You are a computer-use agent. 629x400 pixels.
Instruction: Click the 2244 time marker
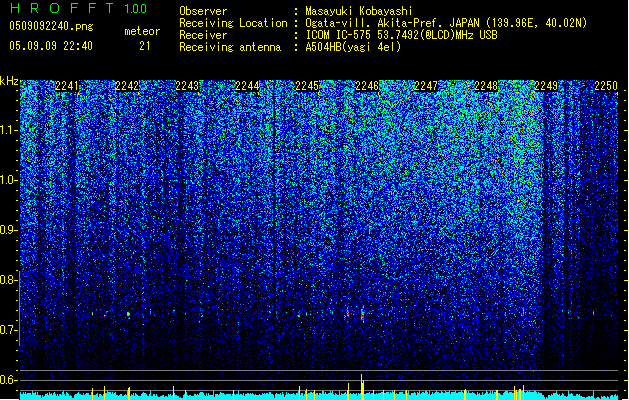(x=247, y=85)
